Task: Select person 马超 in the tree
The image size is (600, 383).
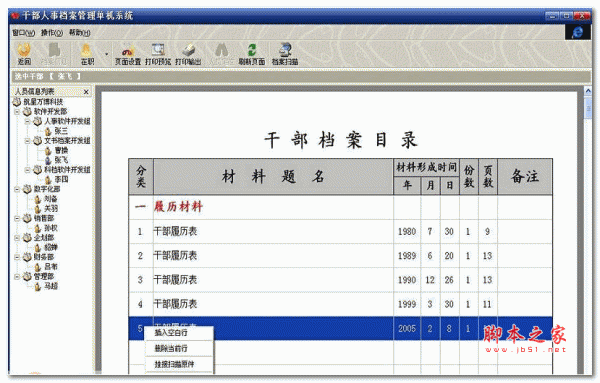Action: click(x=51, y=286)
